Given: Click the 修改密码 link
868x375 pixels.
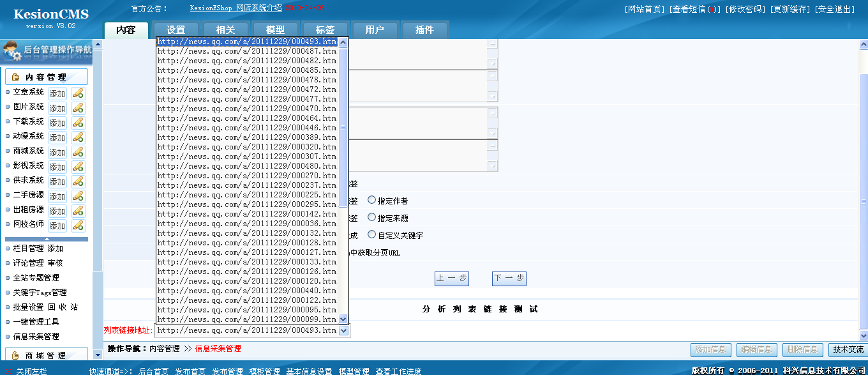Looking at the screenshot, I should [745, 9].
